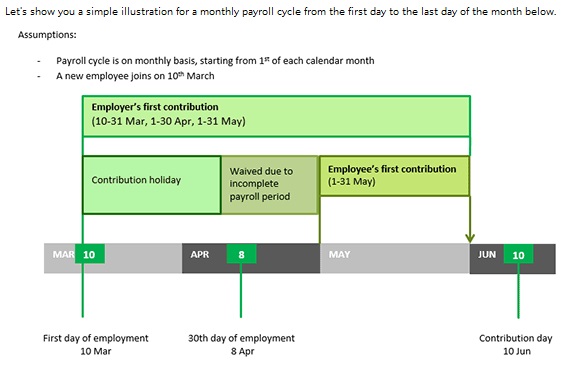The width and height of the screenshot is (563, 365).
Task: Select the green 8 marker on APR
Action: 241,254
